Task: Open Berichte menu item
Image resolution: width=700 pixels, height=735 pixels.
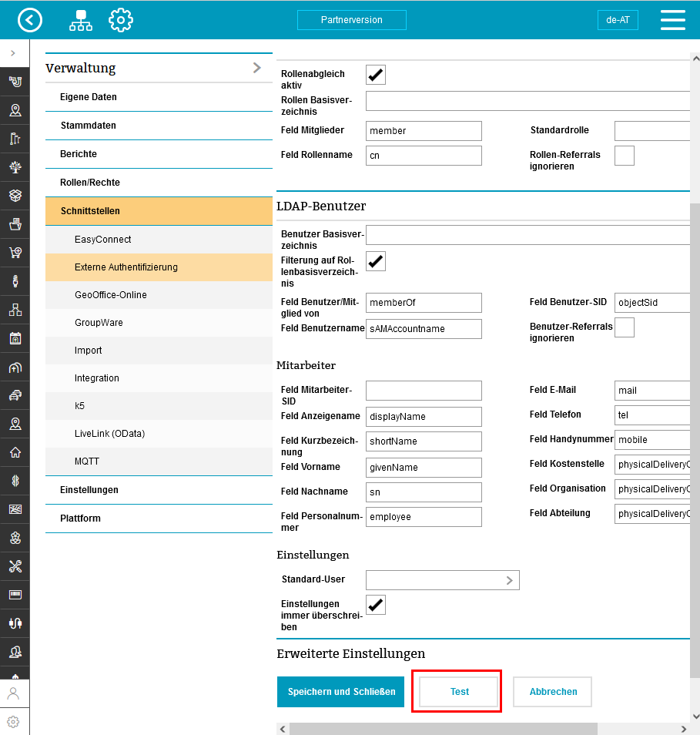Action: (159, 154)
